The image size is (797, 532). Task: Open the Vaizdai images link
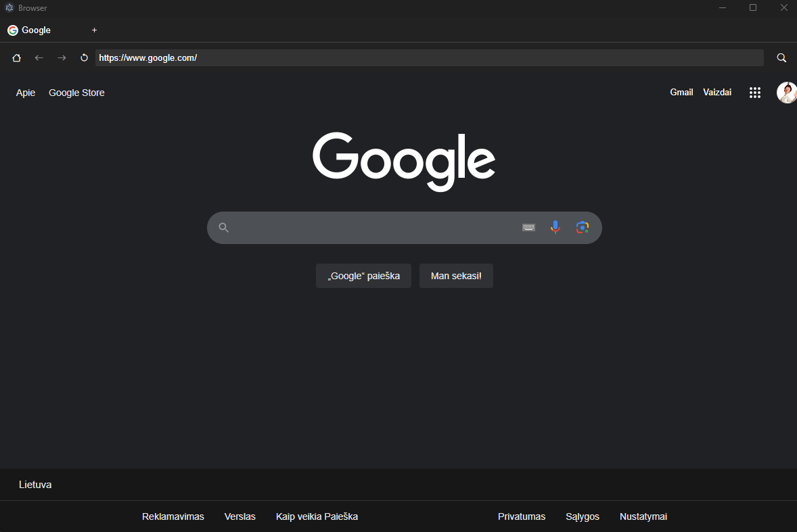(717, 93)
